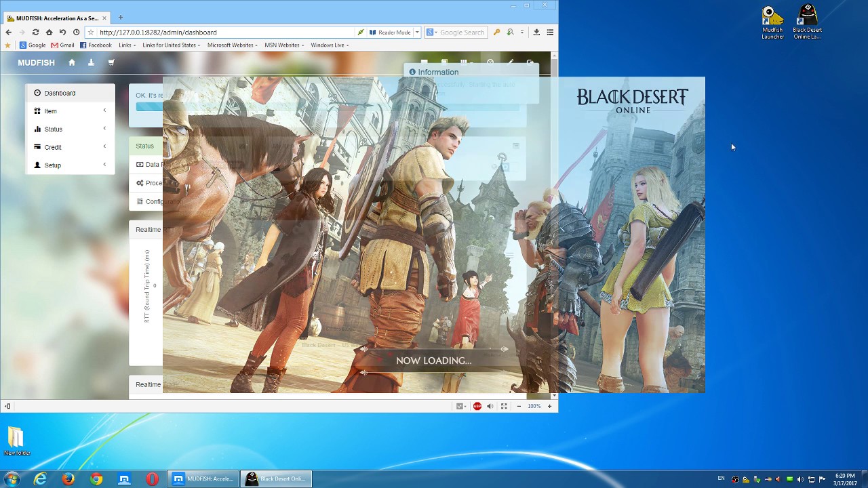Click the AdBlock ABP icon in status bar
Screen dimensions: 868x488
pos(477,406)
